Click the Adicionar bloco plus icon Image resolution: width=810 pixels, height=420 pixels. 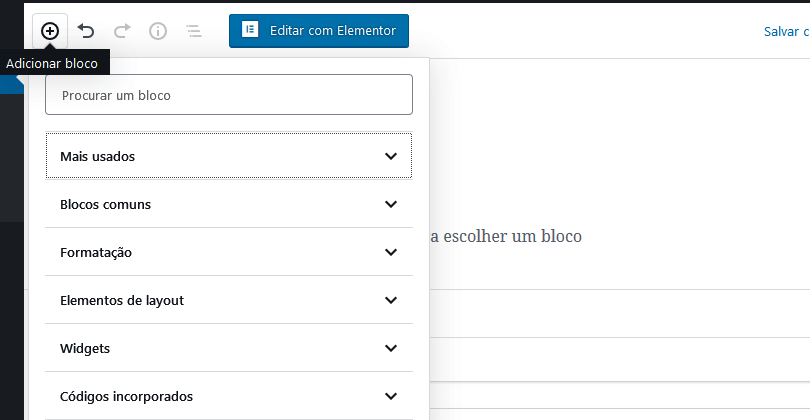pyautogui.click(x=50, y=31)
